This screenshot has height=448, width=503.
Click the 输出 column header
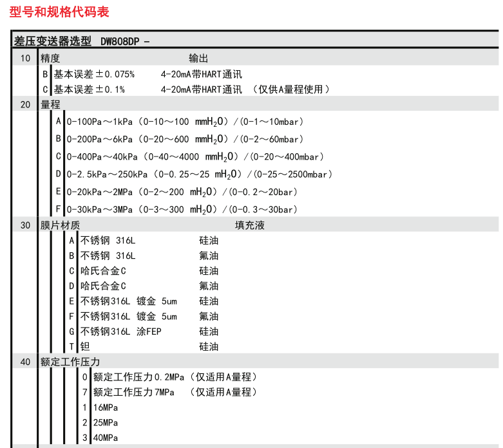click(x=198, y=59)
